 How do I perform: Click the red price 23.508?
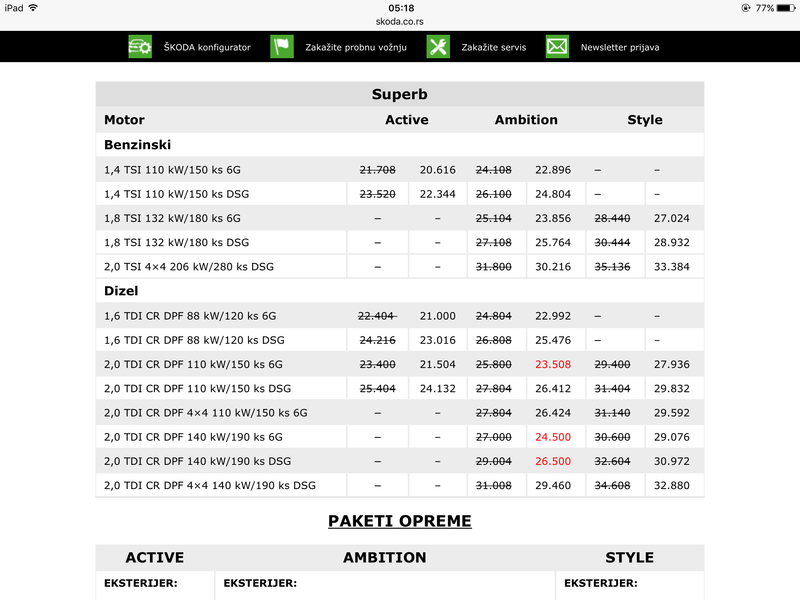(x=553, y=365)
